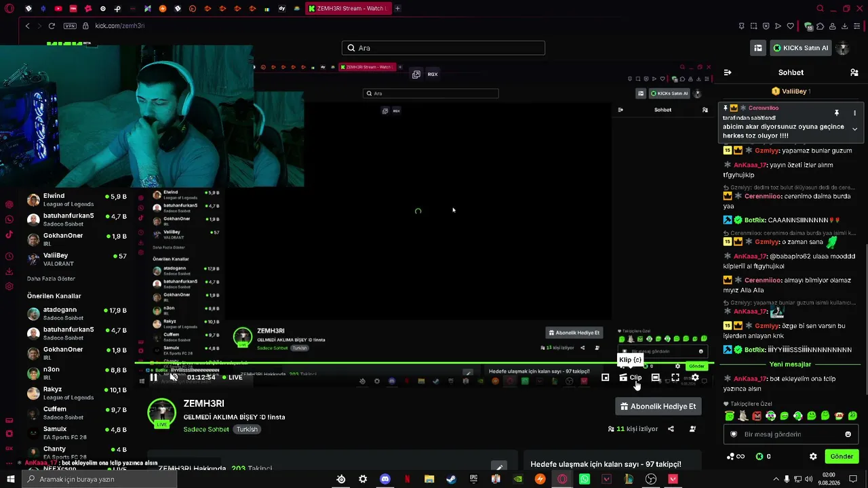Open Steam from the taskbar

click(451, 479)
